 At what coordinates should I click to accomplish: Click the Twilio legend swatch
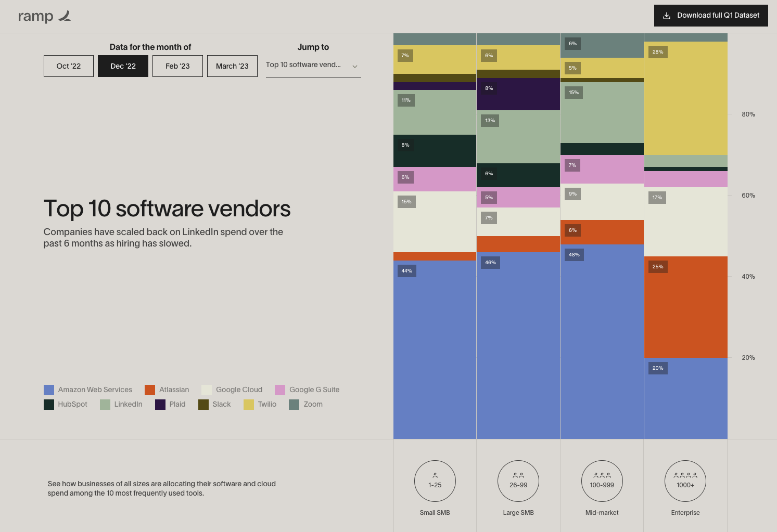(x=249, y=405)
